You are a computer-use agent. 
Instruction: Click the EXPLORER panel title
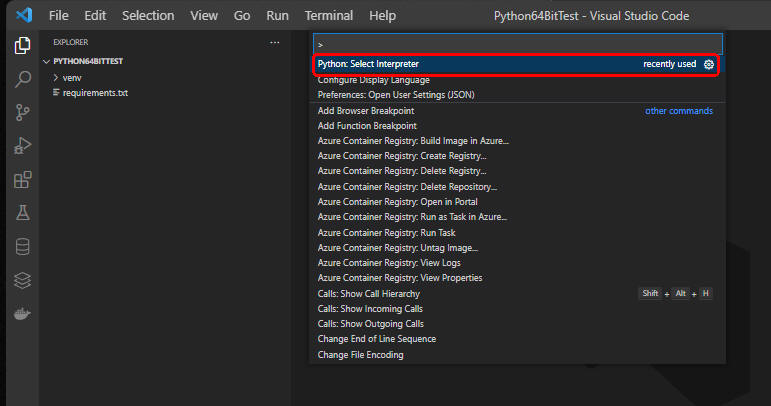pyautogui.click(x=71, y=43)
